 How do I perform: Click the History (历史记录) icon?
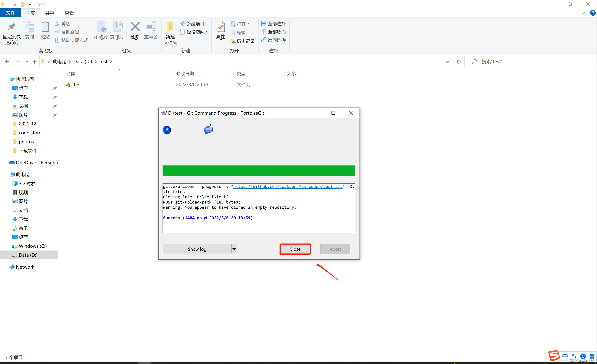(x=233, y=41)
